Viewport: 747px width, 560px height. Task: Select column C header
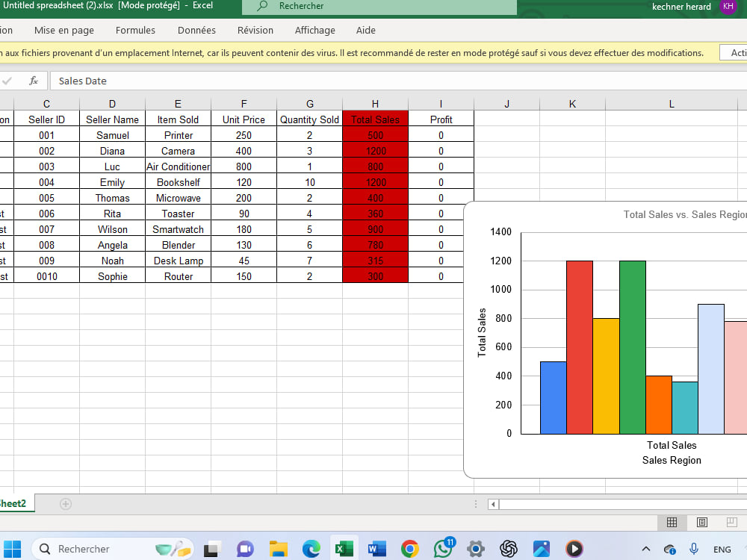46,104
